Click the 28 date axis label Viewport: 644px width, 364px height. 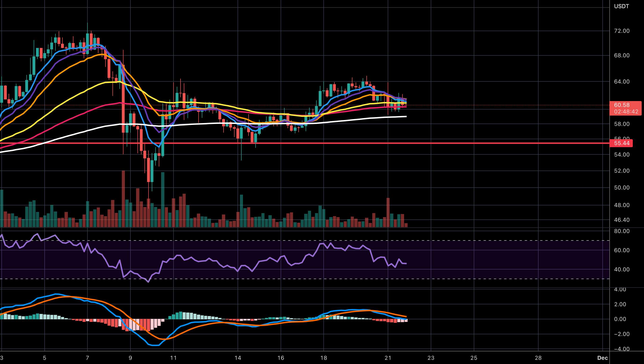[x=538, y=358]
